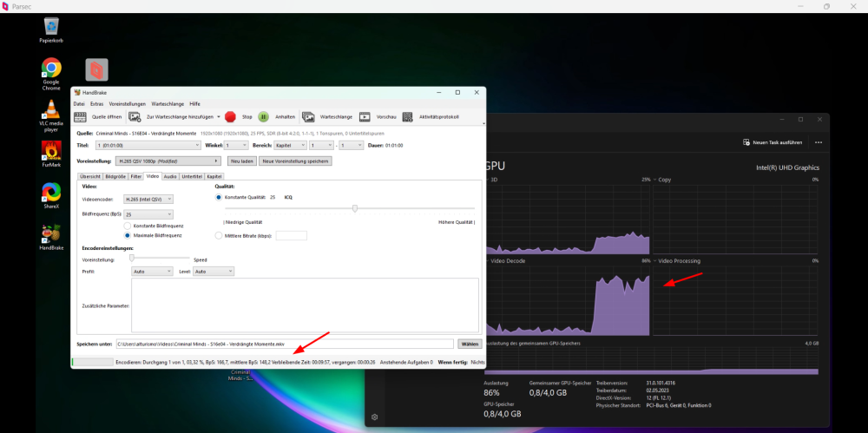Open VLC media player desktop shortcut
868x433 pixels.
coord(51,117)
